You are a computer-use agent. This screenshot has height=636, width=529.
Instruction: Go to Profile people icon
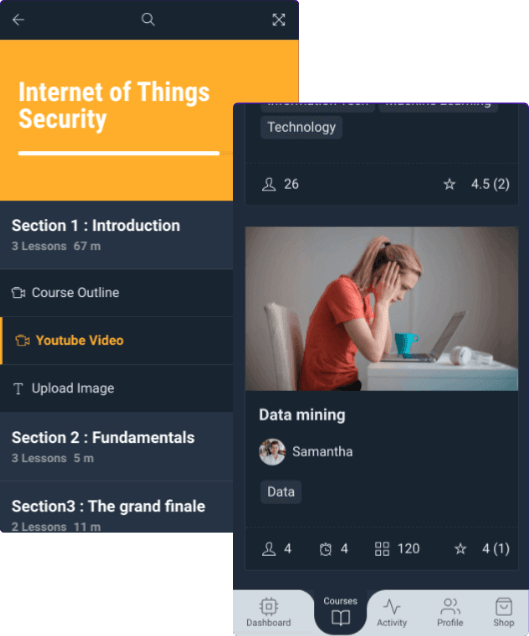pyautogui.click(x=450, y=607)
